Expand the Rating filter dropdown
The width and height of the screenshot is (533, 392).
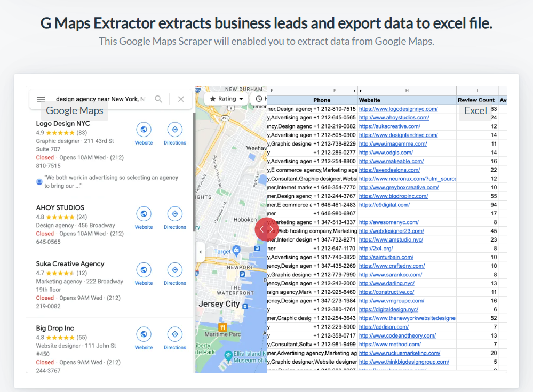tap(226, 99)
